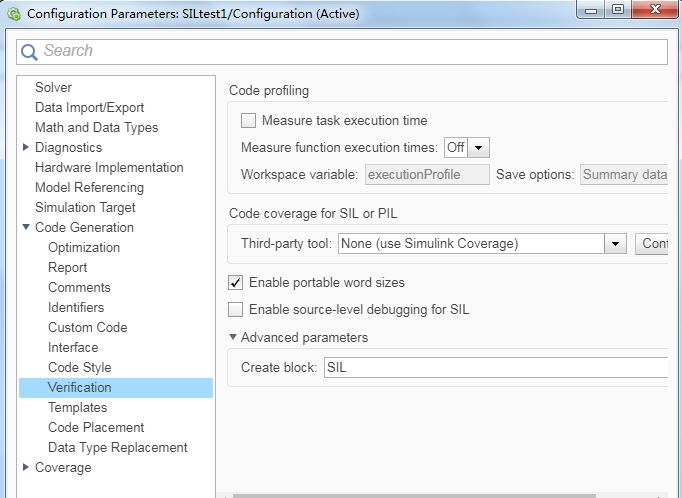Maximize the Configuration Parameters window

click(617, 10)
